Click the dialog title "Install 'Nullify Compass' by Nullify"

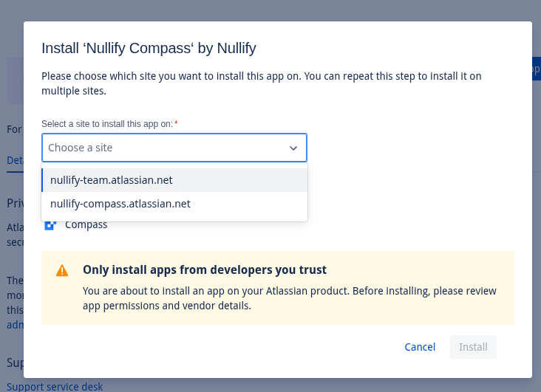point(149,49)
